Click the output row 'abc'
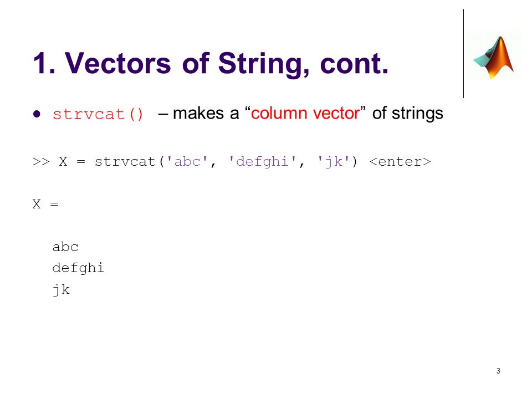This screenshot has height=399, width=532. pos(65,247)
